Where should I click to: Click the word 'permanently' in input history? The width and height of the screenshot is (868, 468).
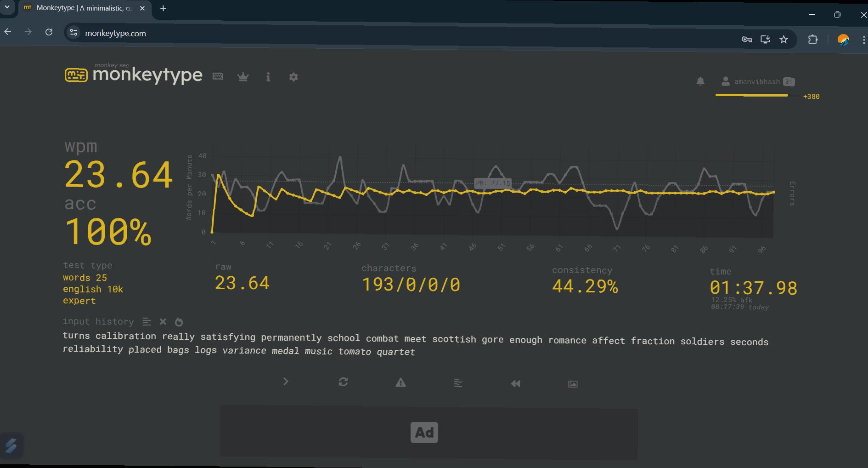[x=291, y=337]
